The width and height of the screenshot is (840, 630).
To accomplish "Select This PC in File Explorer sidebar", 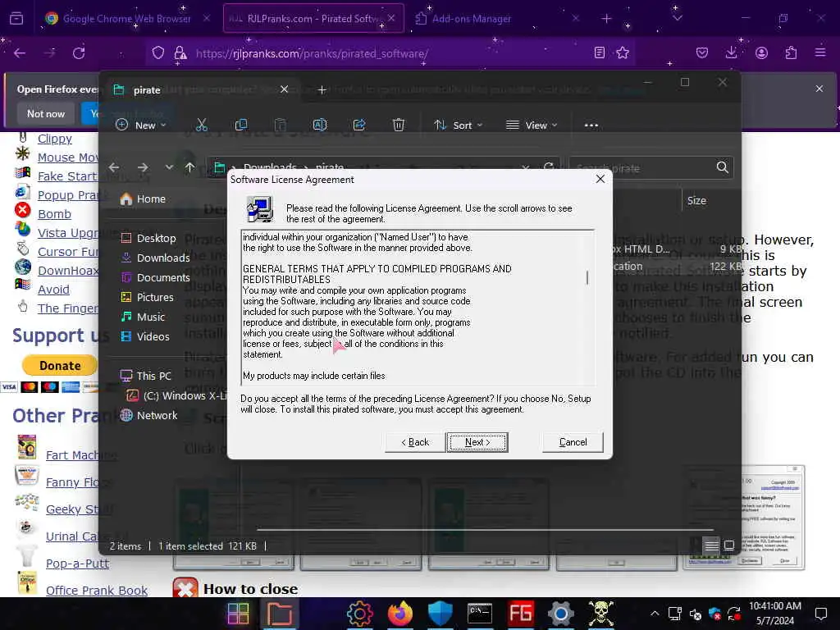I will (145, 376).
